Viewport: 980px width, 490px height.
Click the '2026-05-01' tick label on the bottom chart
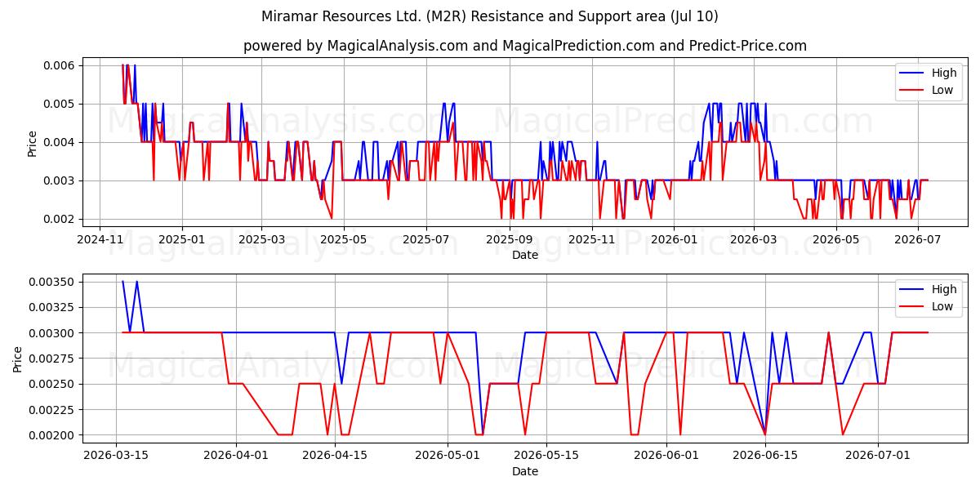pyautogui.click(x=448, y=457)
